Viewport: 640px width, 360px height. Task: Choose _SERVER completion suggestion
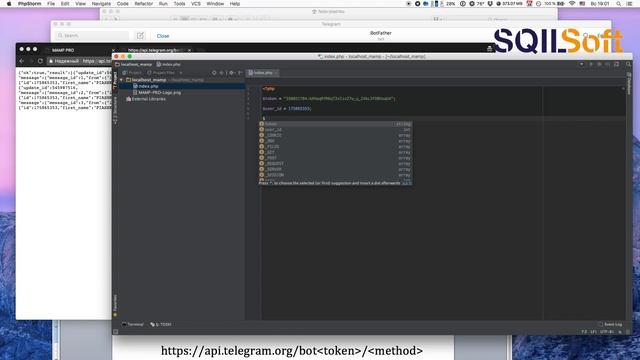(x=335, y=169)
